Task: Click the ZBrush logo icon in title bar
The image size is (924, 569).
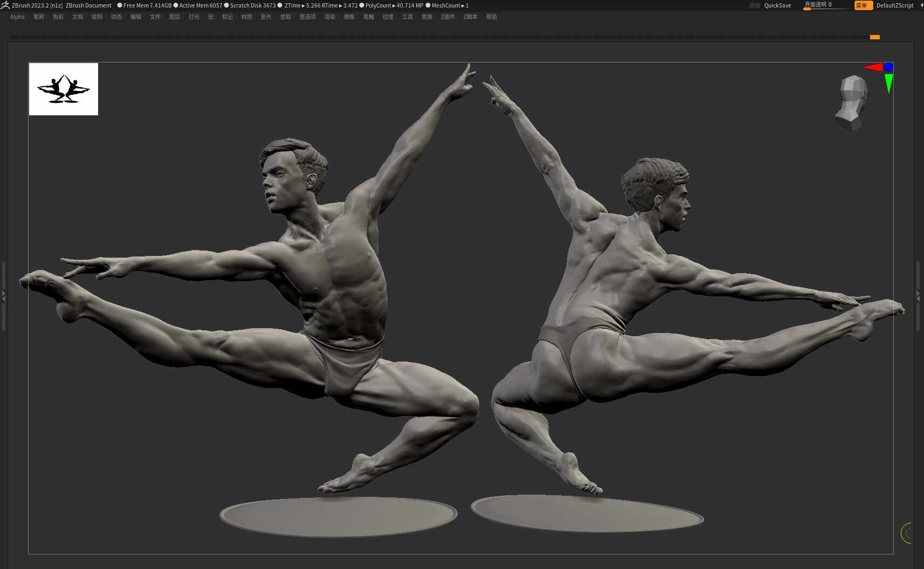Action: click(5, 5)
